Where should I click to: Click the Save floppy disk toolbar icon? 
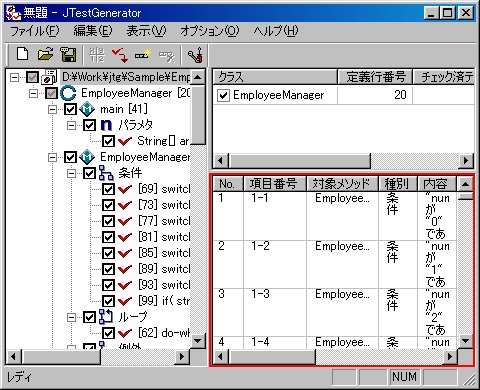tap(68, 54)
